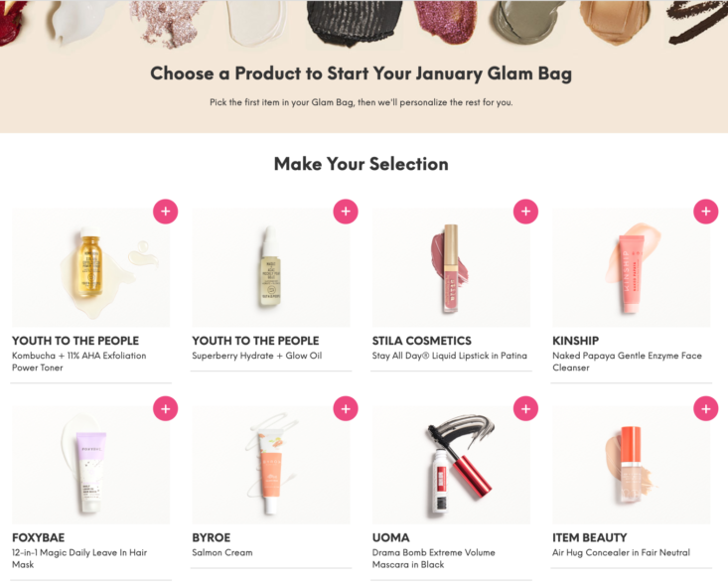Add Item Beauty Air Hug Concealer plus icon
Image resolution: width=728 pixels, height=588 pixels.
click(706, 409)
